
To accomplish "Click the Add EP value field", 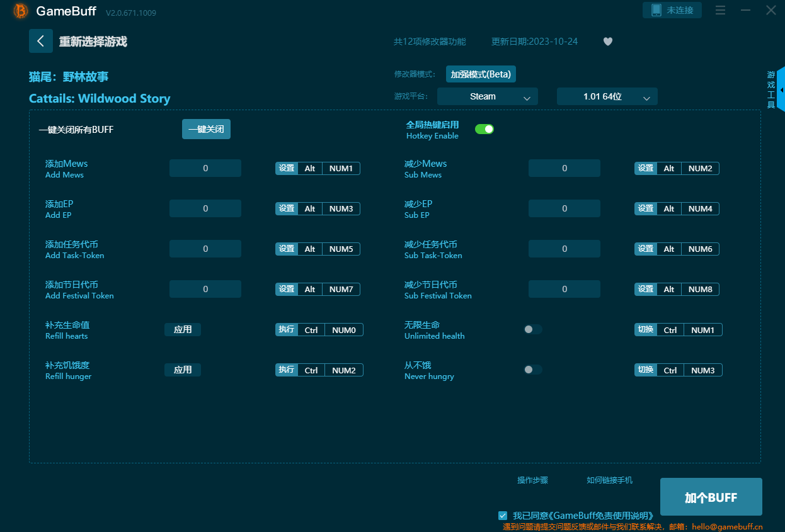I will (205, 208).
